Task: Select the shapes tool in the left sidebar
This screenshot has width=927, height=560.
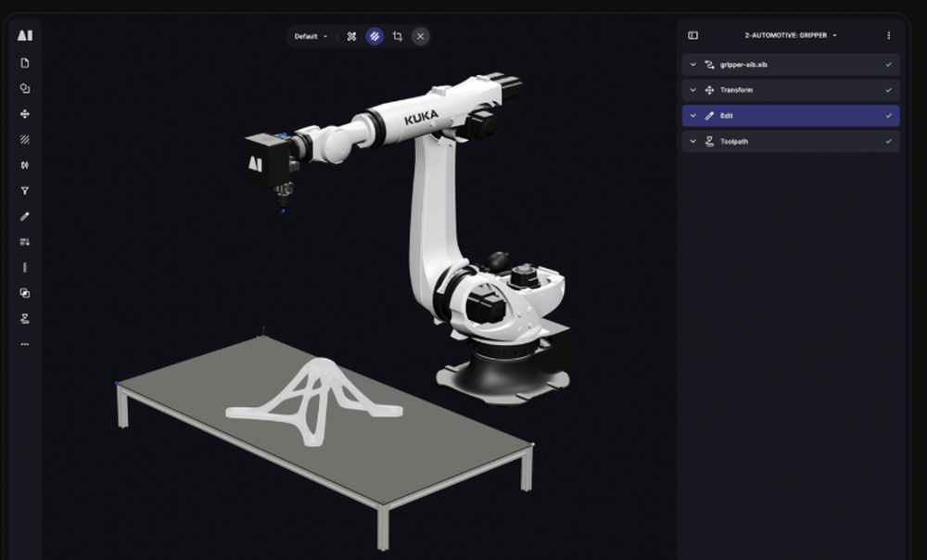Action: (24, 87)
